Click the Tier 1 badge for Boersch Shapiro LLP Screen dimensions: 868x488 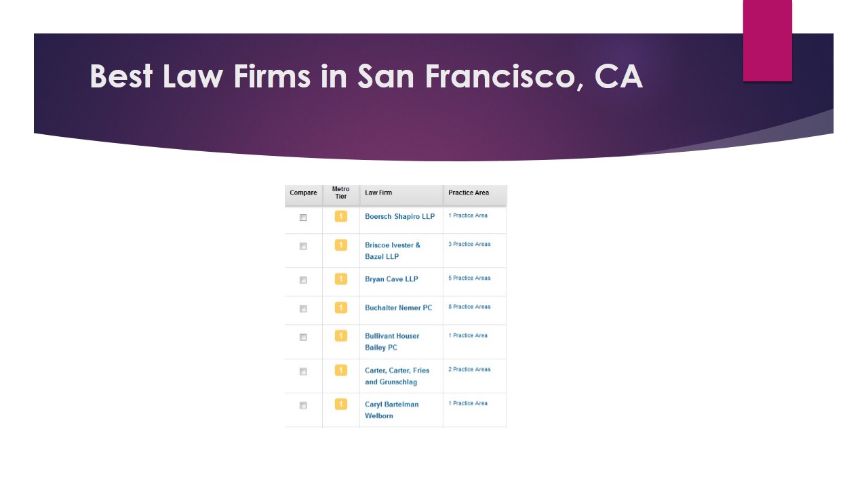coord(340,217)
